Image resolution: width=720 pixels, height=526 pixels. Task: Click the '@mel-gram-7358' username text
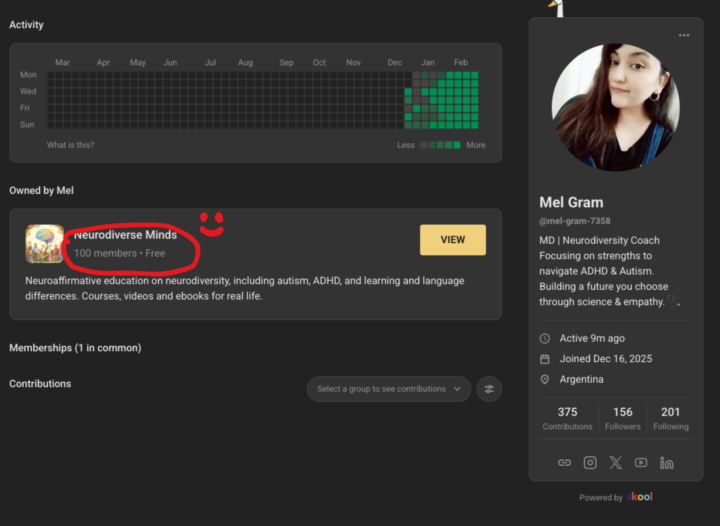(x=575, y=221)
